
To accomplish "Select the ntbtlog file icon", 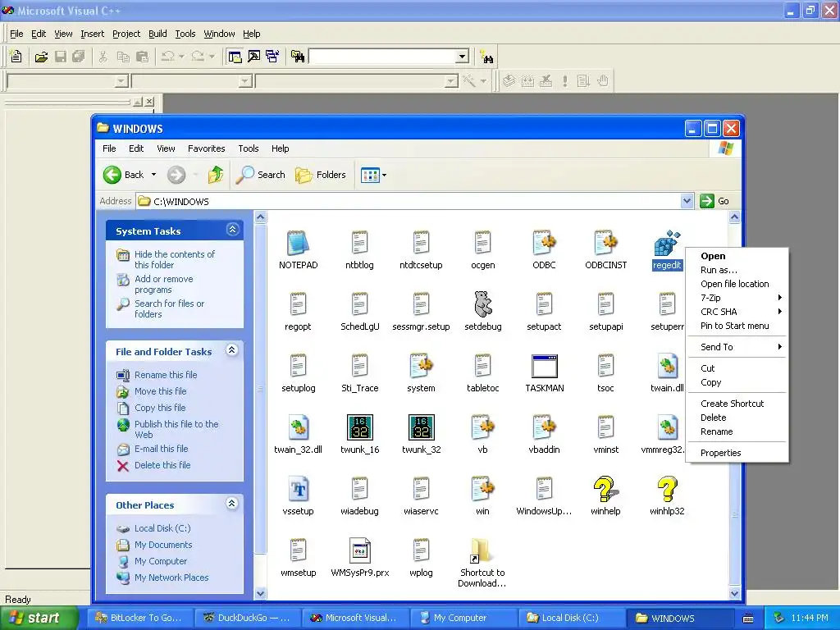I will 359,243.
